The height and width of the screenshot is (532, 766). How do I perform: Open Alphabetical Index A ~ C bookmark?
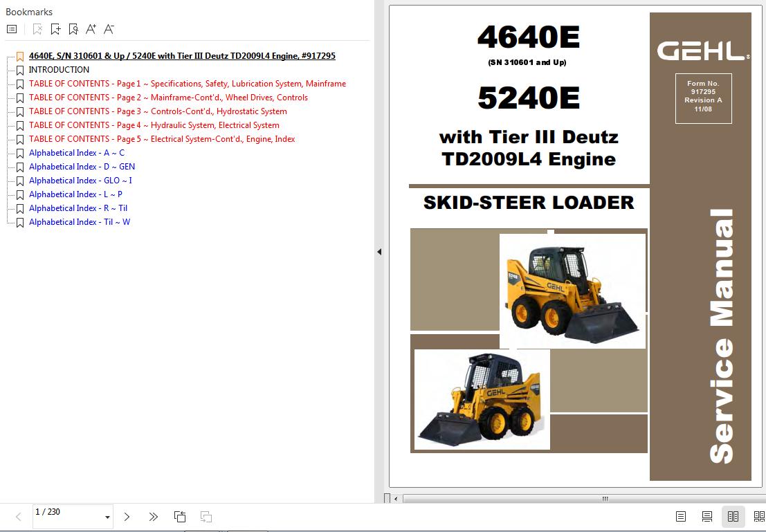(77, 153)
